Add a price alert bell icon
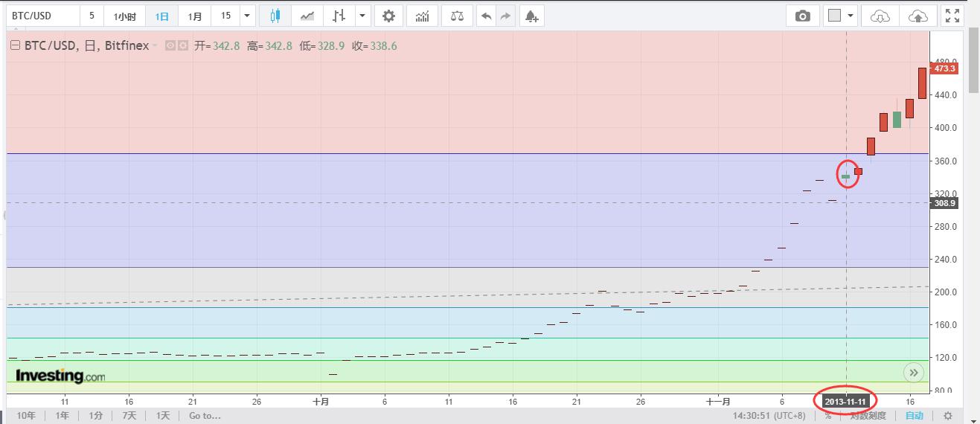The height and width of the screenshot is (424, 980). click(x=531, y=16)
